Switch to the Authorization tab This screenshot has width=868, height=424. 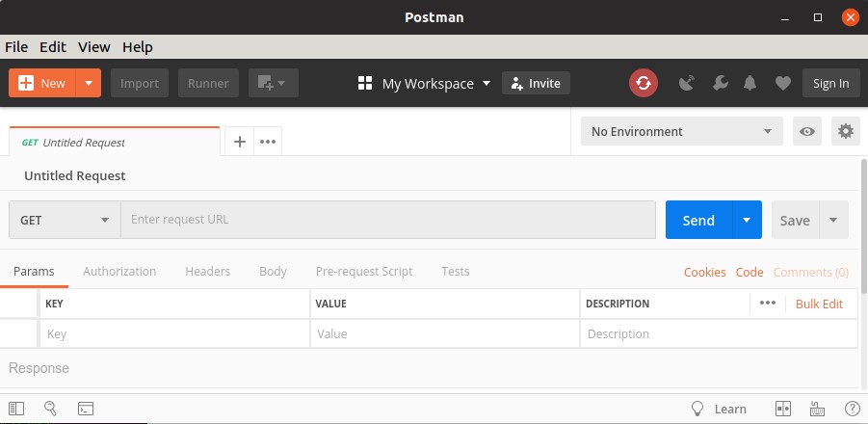coord(119,271)
